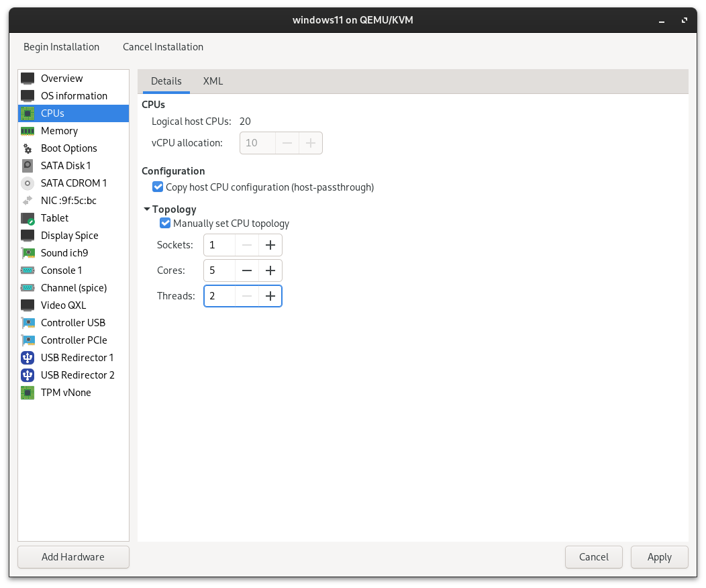
Task: Select Controller USB entry
Action: click(73, 323)
